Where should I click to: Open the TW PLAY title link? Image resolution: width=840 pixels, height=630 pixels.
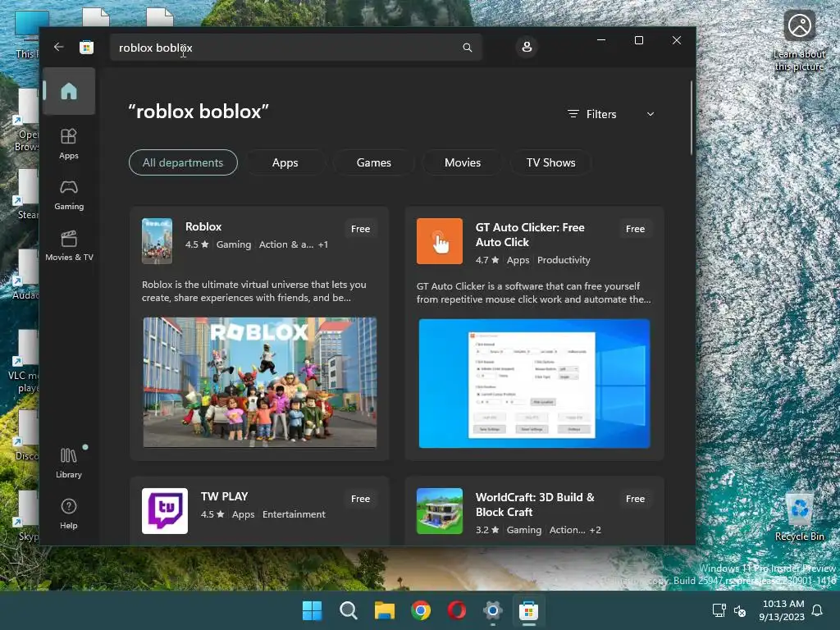(x=224, y=496)
